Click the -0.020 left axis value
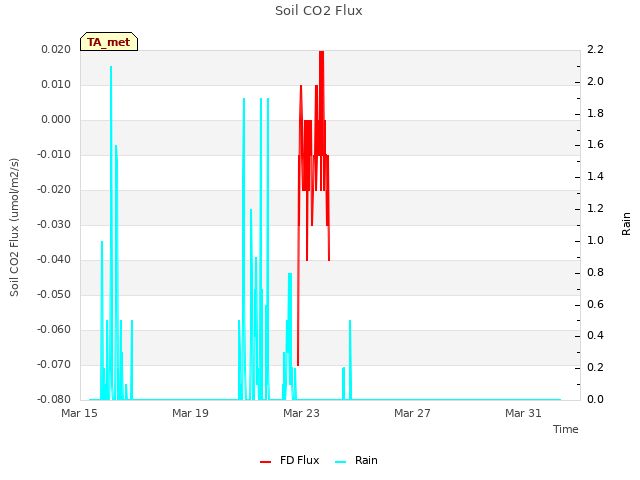 (x=54, y=190)
